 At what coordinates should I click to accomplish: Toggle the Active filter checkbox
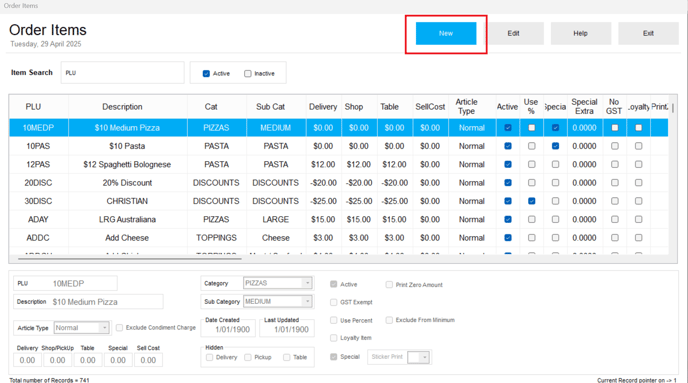click(206, 74)
